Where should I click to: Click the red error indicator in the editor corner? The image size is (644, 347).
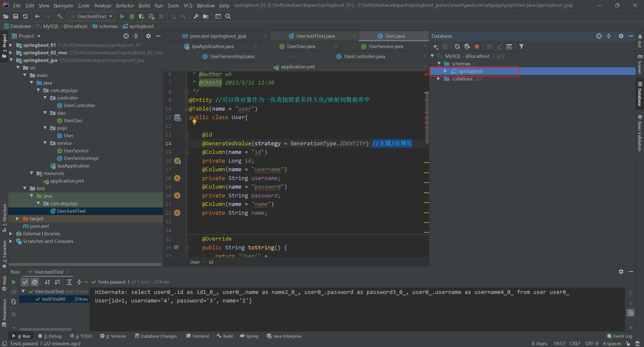(x=426, y=74)
